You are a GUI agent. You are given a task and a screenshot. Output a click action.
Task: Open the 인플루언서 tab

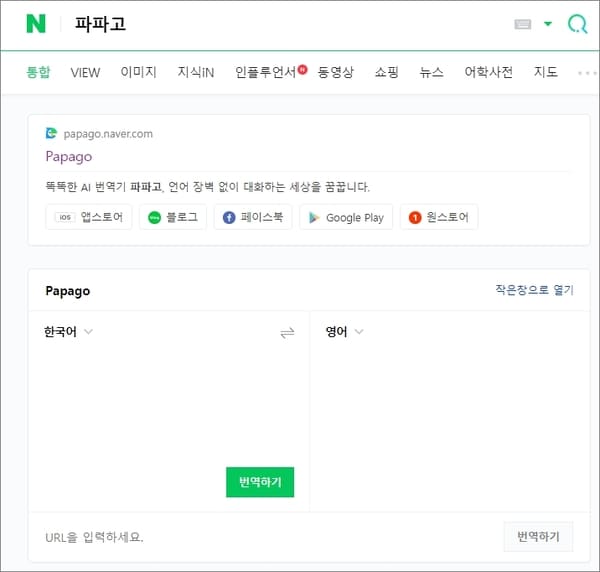click(x=266, y=72)
